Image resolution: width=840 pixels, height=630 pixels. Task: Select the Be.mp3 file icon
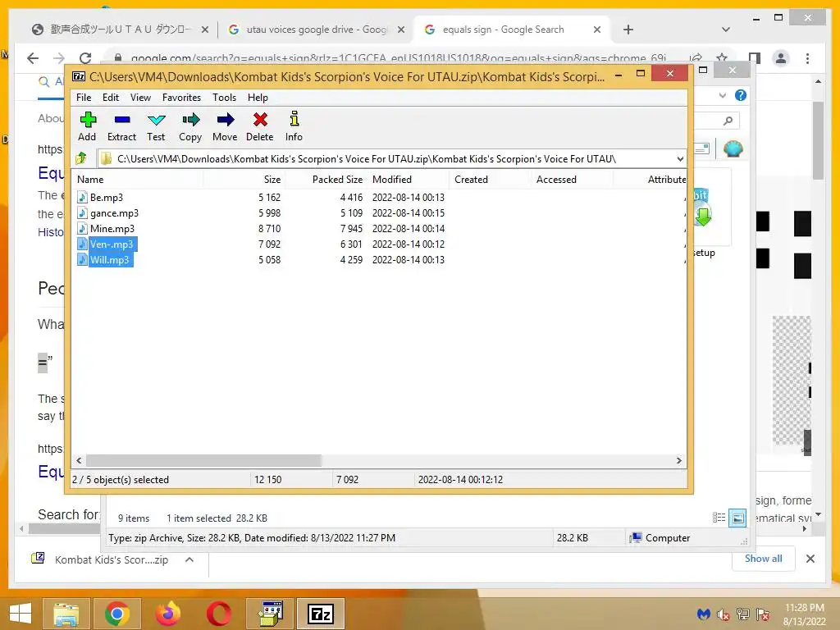tap(82, 197)
